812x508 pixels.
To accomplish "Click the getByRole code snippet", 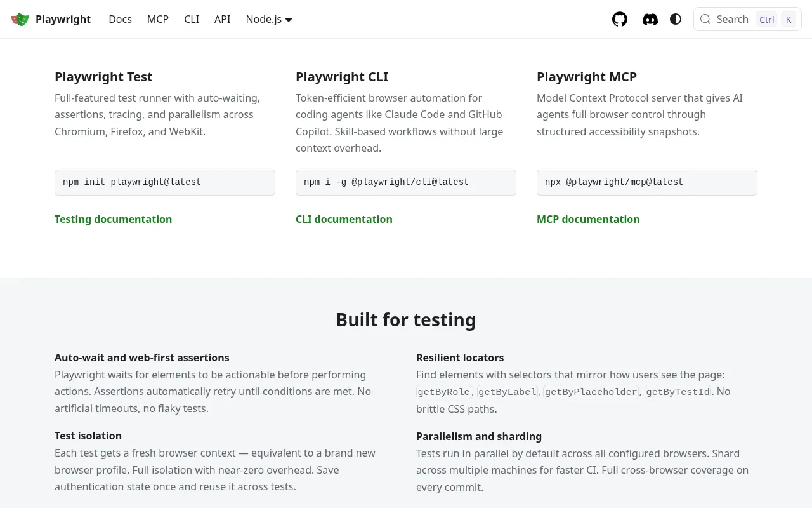I will click(444, 392).
